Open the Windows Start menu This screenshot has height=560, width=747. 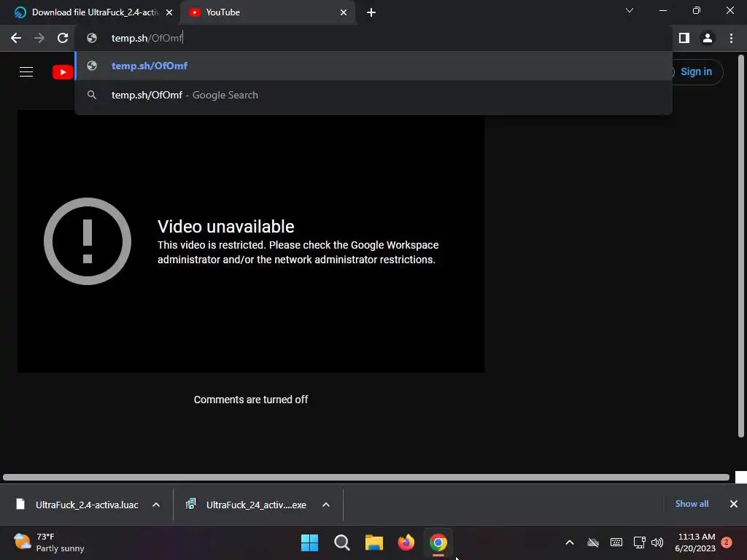[x=309, y=542]
